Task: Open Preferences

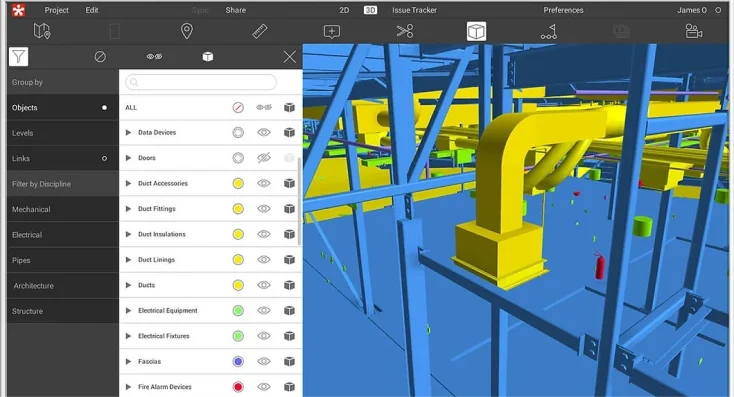Action: tap(563, 10)
